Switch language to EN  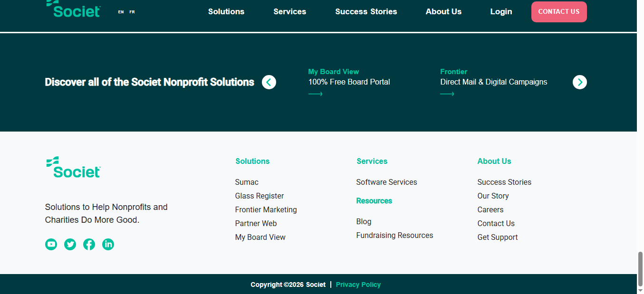point(121,12)
